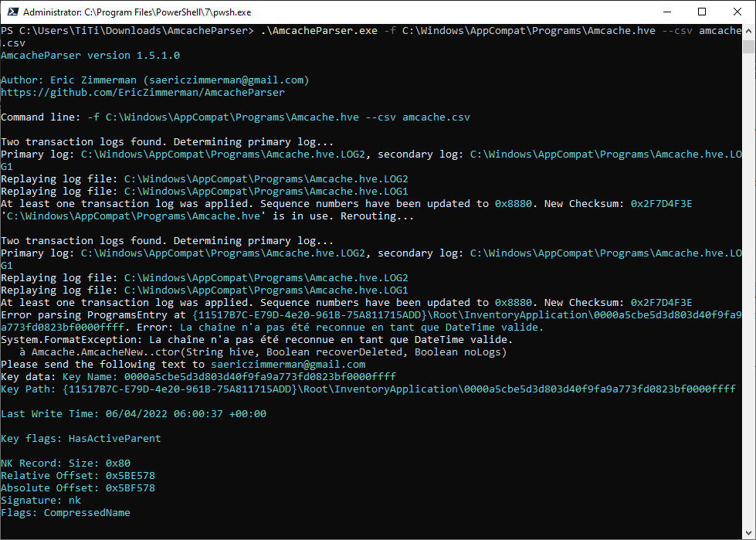Close the Administrator PowerShell window
The height and width of the screenshot is (540, 756).
[737, 12]
